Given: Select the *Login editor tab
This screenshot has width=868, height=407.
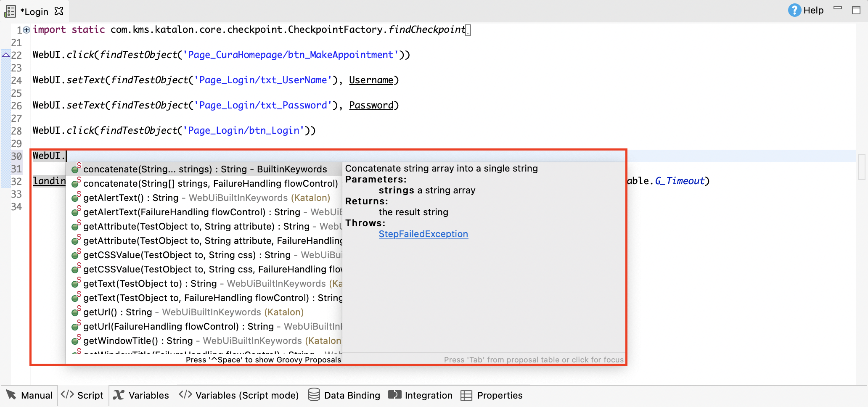Looking at the screenshot, I should click(35, 11).
